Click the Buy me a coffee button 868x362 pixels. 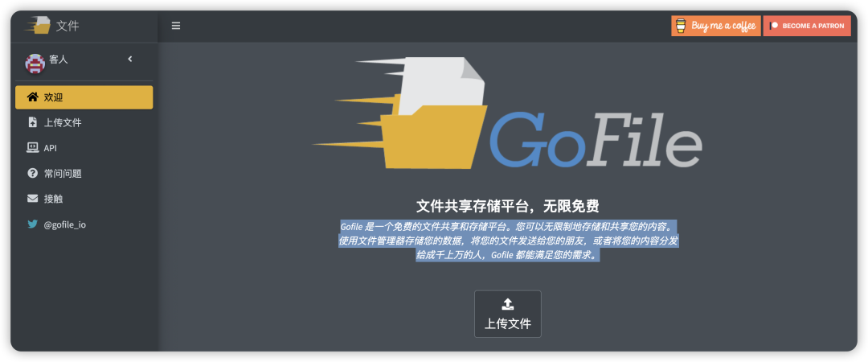pyautogui.click(x=715, y=26)
